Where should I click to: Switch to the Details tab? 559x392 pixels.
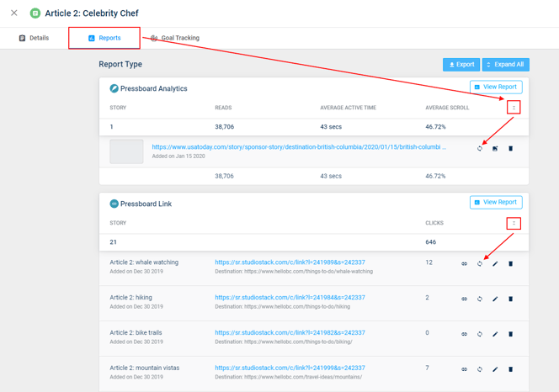(34, 38)
